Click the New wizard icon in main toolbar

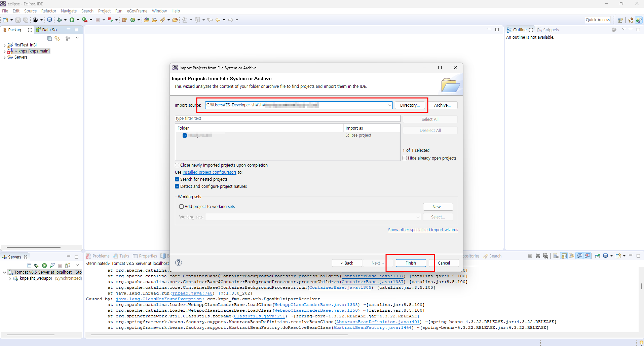tap(5, 20)
